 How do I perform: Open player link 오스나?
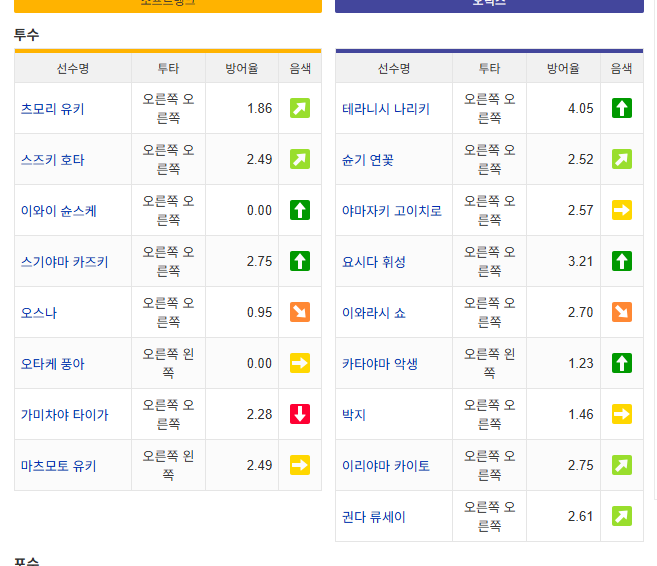click(39, 313)
